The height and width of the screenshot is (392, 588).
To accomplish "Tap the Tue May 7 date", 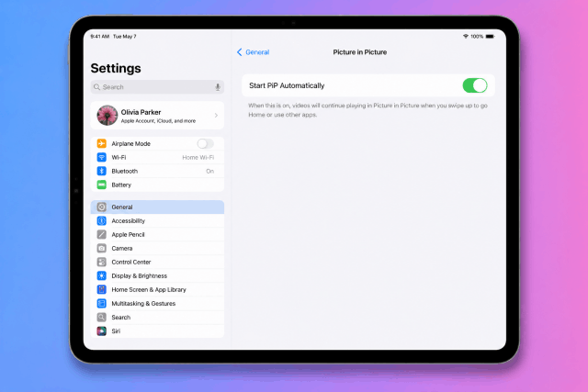I will coord(125,37).
